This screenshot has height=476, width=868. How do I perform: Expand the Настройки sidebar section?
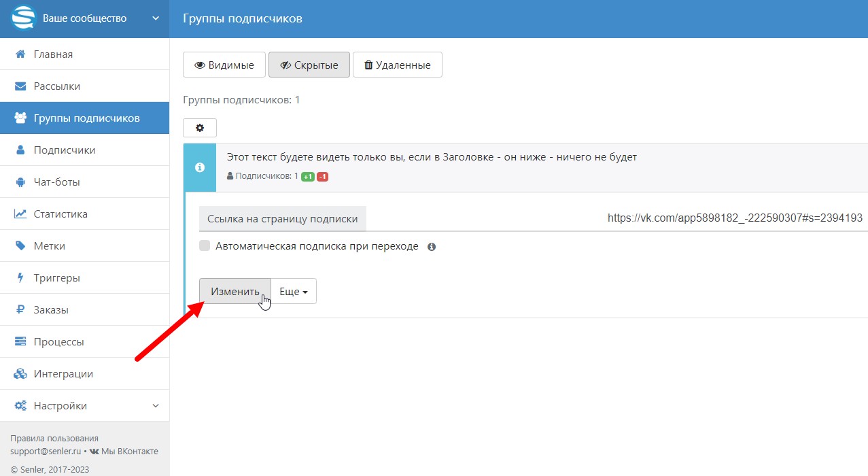[155, 406]
